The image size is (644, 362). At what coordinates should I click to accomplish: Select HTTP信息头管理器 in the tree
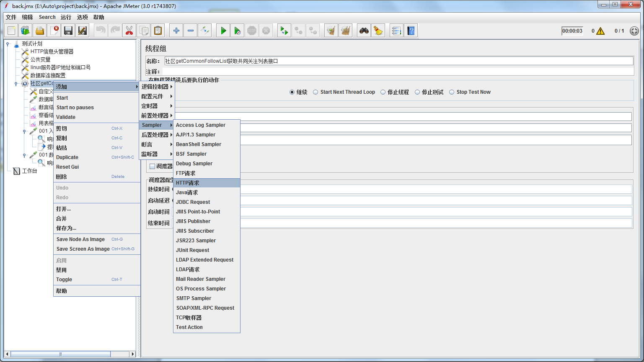(x=52, y=51)
